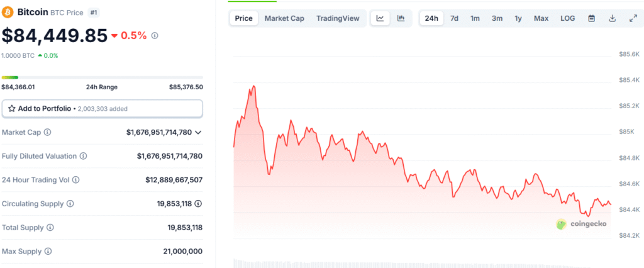This screenshot has width=644, height=268.
Task: Switch to candlestick chart view icon
Action: coord(401,18)
